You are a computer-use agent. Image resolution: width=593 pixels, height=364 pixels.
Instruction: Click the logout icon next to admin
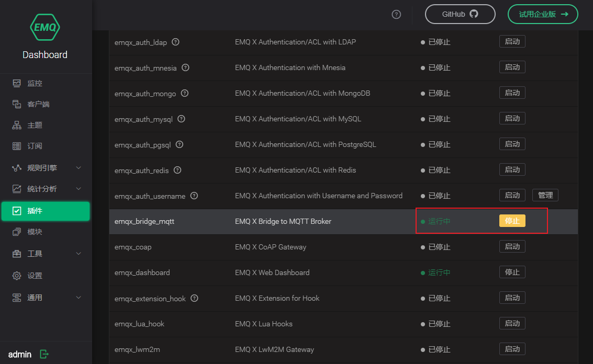click(44, 354)
